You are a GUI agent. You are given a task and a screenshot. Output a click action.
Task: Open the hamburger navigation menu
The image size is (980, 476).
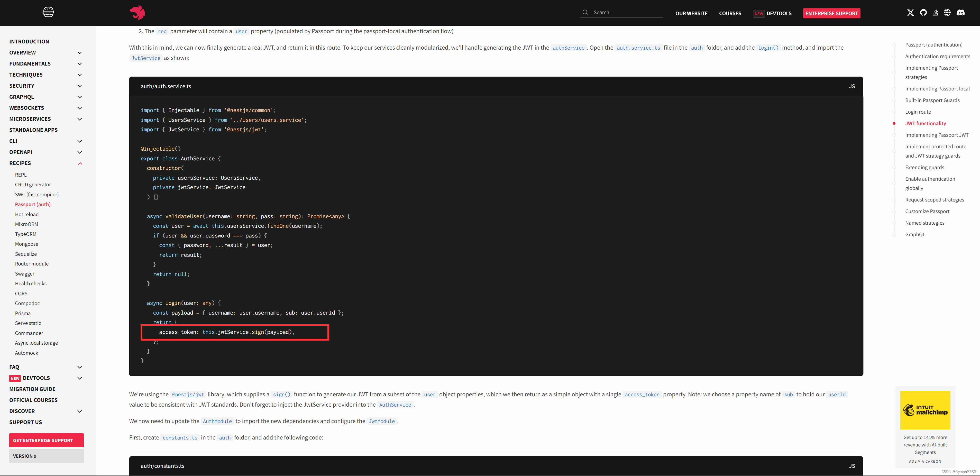point(48,12)
